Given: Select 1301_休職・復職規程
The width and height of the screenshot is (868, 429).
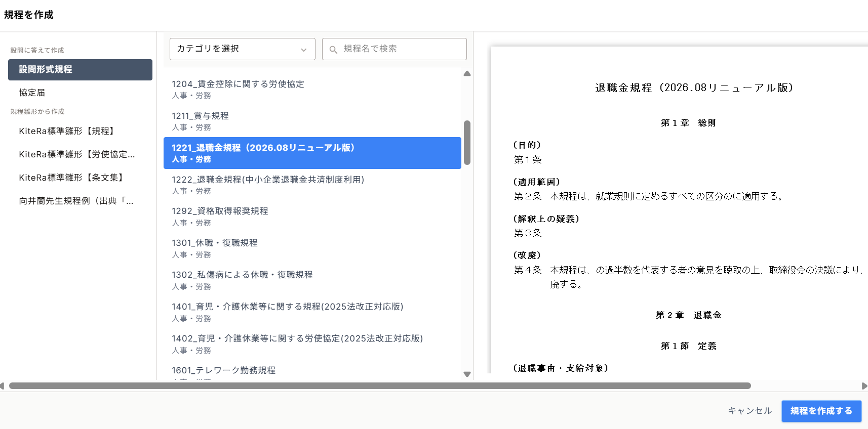Looking at the screenshot, I should coord(312,248).
